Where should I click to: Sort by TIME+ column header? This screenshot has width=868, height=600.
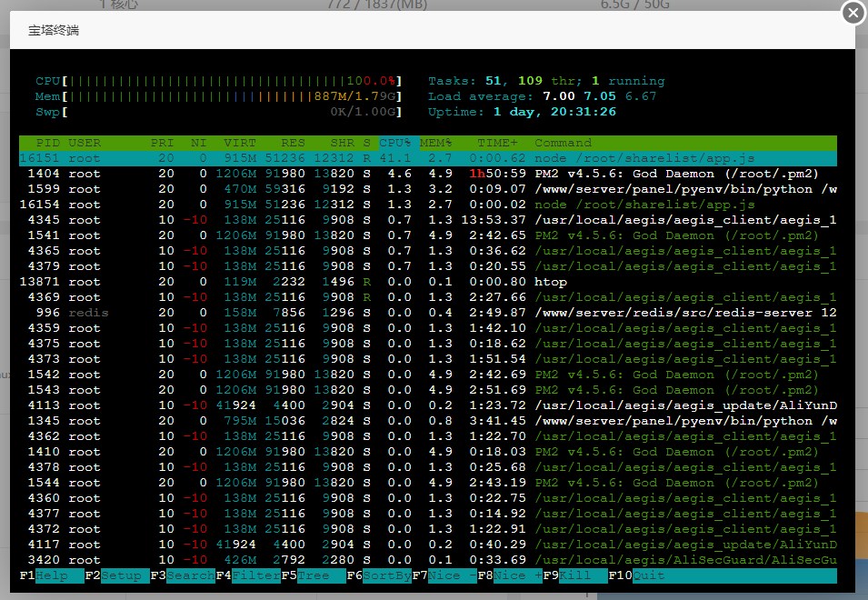pos(498,143)
